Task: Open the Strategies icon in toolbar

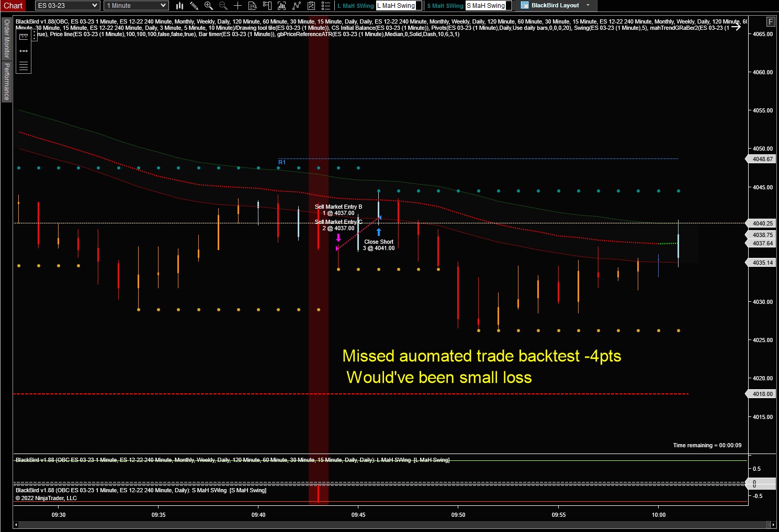Action: click(x=297, y=6)
